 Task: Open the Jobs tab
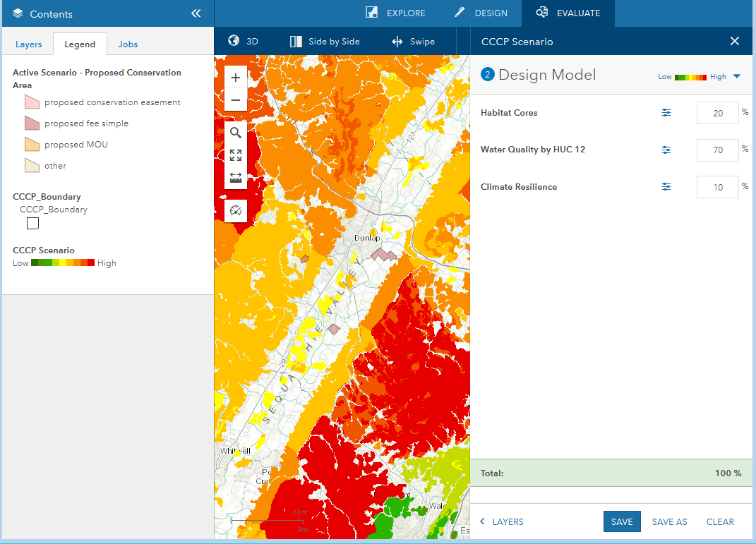128,44
